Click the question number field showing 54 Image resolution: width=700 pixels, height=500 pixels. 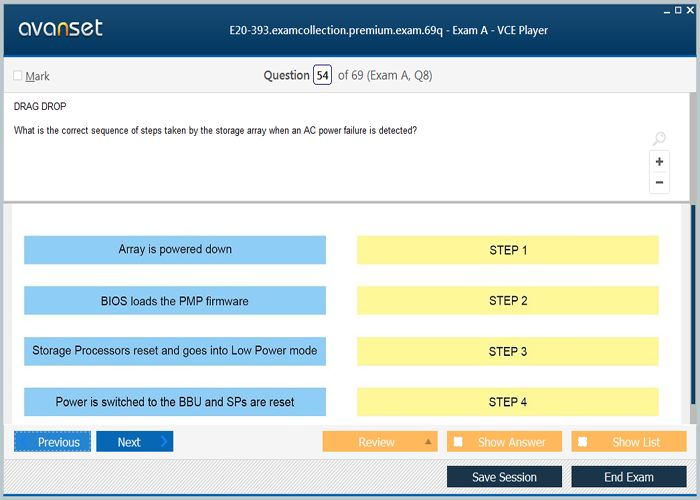pyautogui.click(x=322, y=76)
